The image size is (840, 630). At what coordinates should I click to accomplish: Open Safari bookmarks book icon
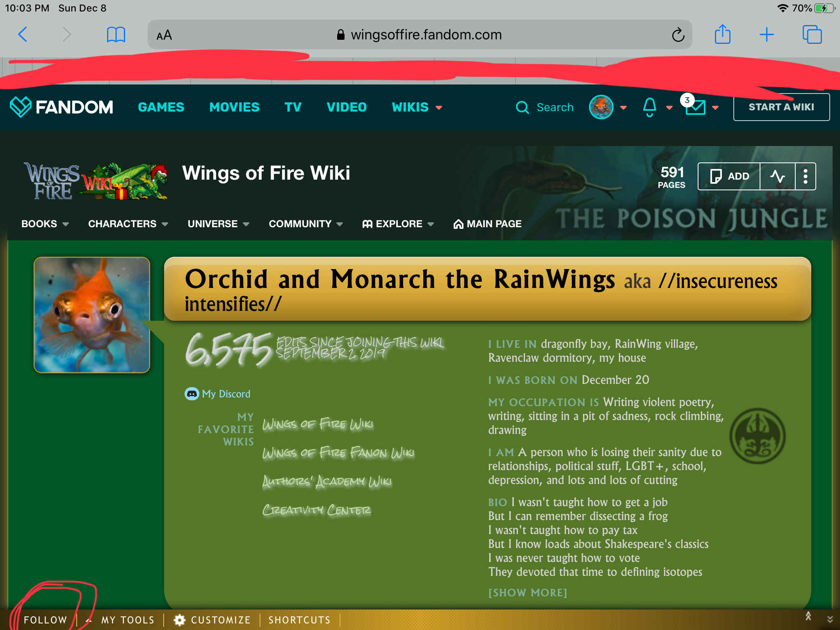[x=116, y=34]
